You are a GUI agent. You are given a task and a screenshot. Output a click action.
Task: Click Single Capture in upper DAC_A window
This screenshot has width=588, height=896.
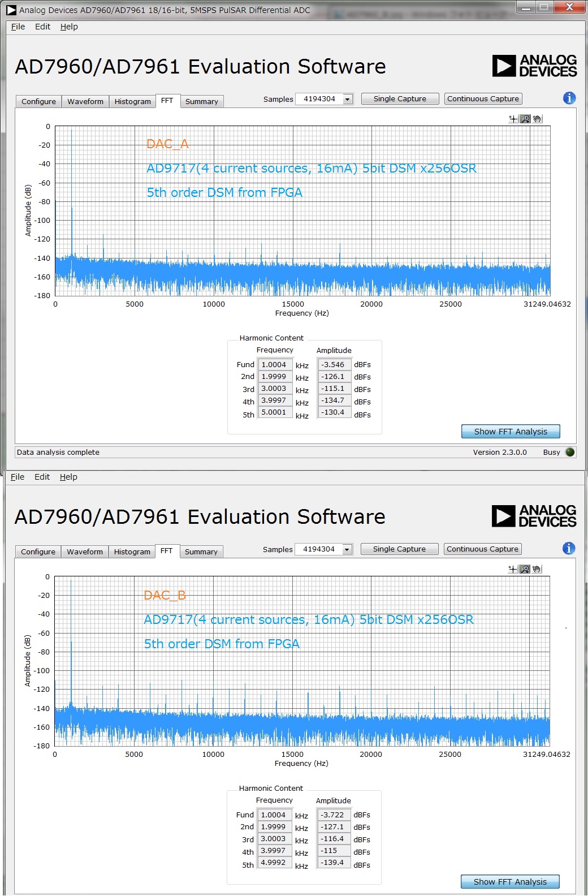click(x=400, y=98)
